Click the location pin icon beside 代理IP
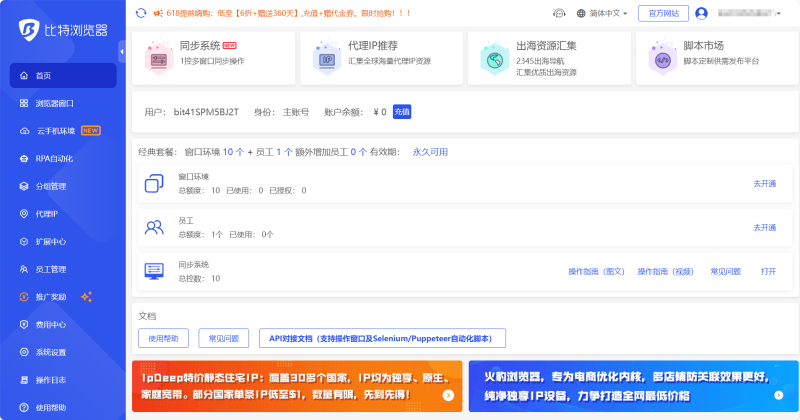The width and height of the screenshot is (800, 420). coord(24,214)
